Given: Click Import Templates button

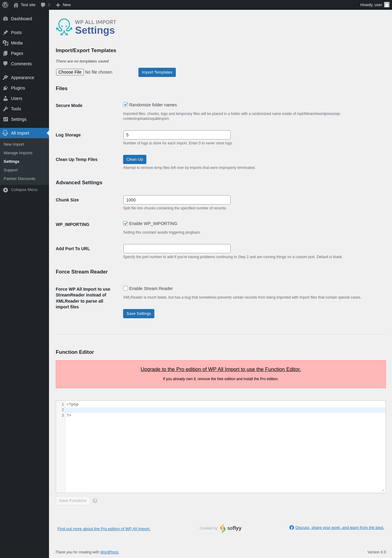Looking at the screenshot, I should [x=157, y=72].
